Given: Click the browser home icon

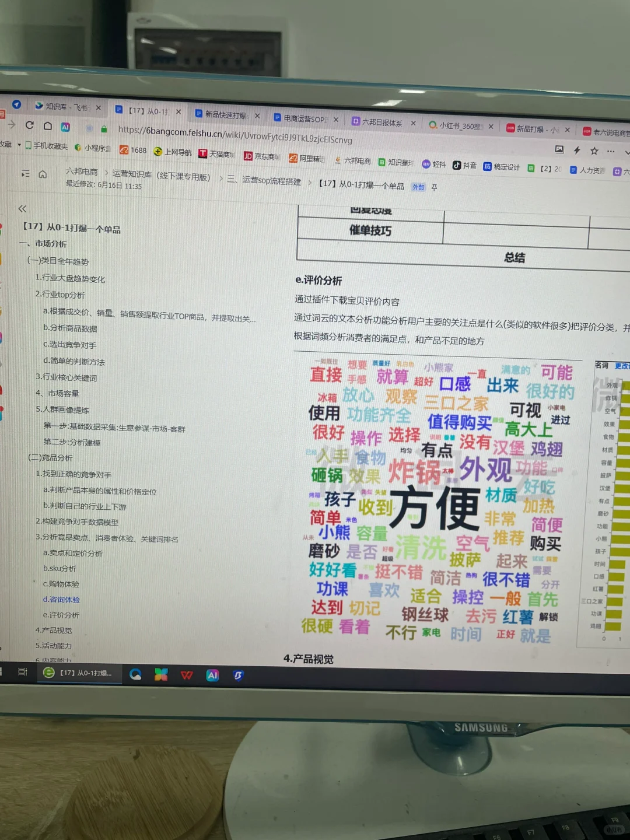Looking at the screenshot, I should click(47, 125).
